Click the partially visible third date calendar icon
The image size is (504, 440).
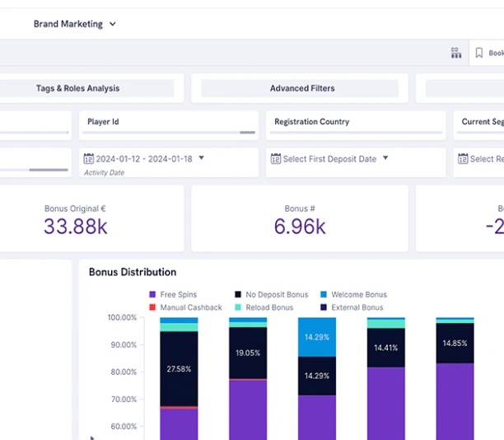pyautogui.click(x=463, y=159)
